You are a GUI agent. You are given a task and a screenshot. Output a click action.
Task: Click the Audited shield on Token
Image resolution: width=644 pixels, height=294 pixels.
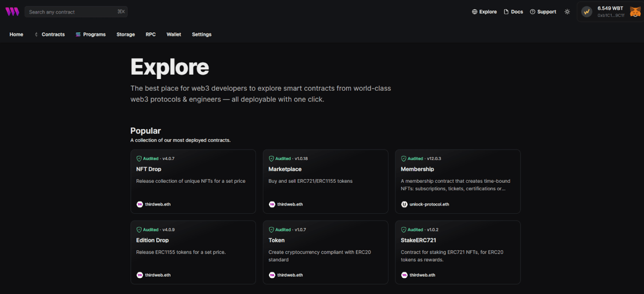(x=271, y=230)
